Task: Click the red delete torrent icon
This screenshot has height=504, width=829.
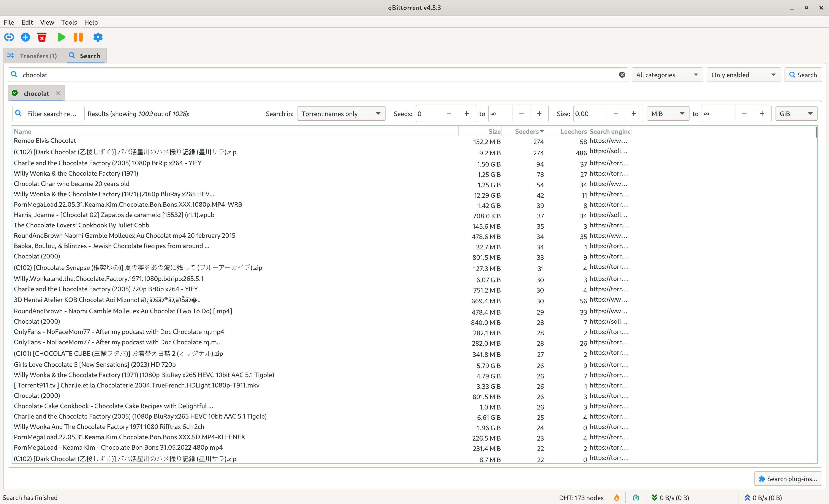Action: (42, 37)
